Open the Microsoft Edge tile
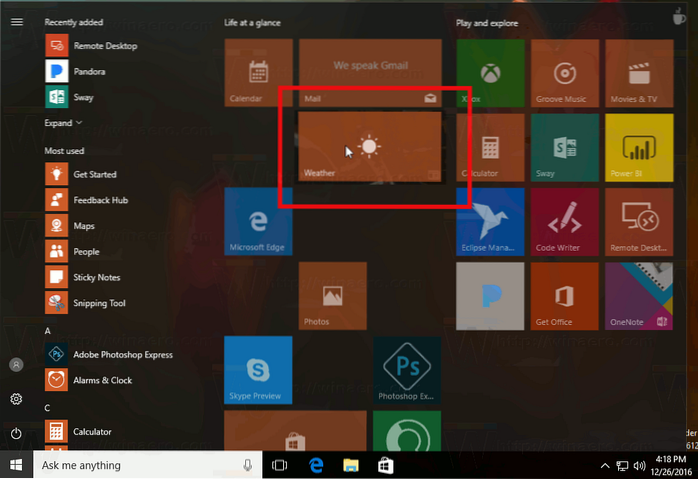Viewport: 698px width, 479px height. click(x=258, y=220)
